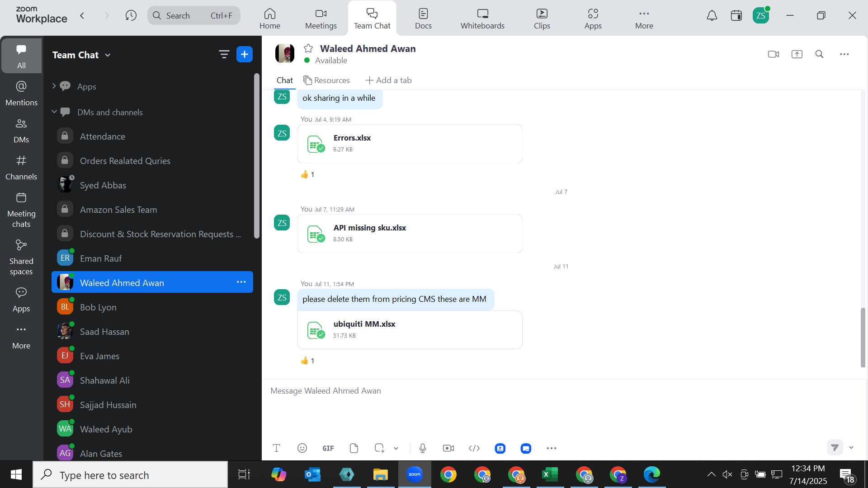868x488 pixels.
Task: Open send options dropdown arrow
Action: pos(851,447)
